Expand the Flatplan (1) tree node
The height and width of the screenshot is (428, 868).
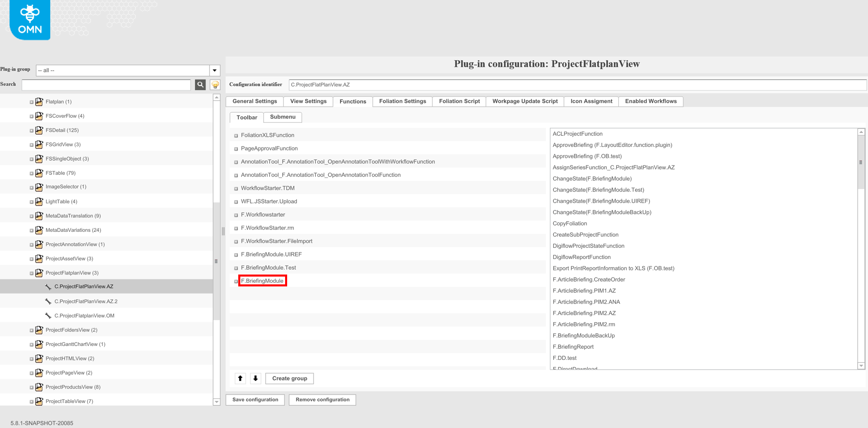[x=31, y=102]
